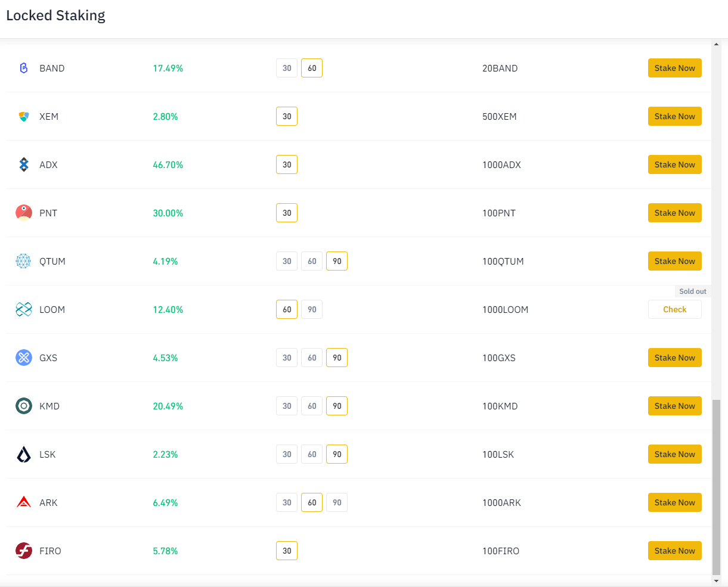
Task: Open Check for sold-out LOOM
Action: tap(675, 309)
